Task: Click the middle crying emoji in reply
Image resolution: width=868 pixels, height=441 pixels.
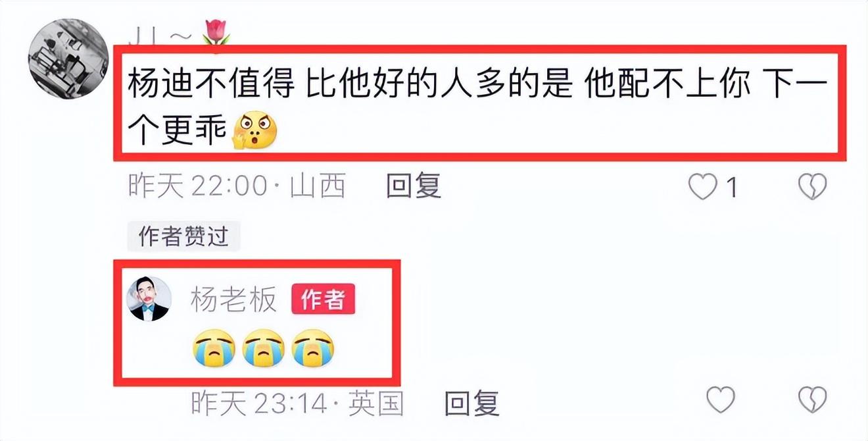Action: coord(263,348)
